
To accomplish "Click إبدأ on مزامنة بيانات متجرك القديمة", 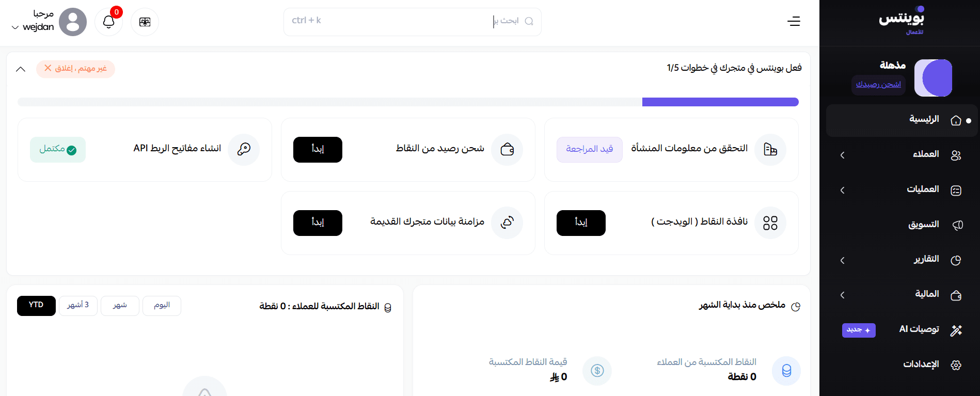I will [318, 223].
